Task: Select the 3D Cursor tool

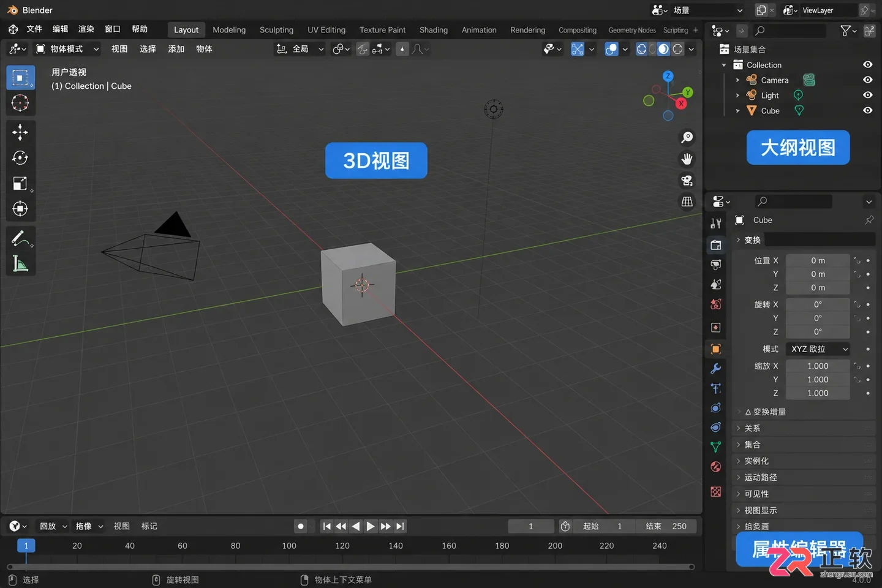Action: 20,103
